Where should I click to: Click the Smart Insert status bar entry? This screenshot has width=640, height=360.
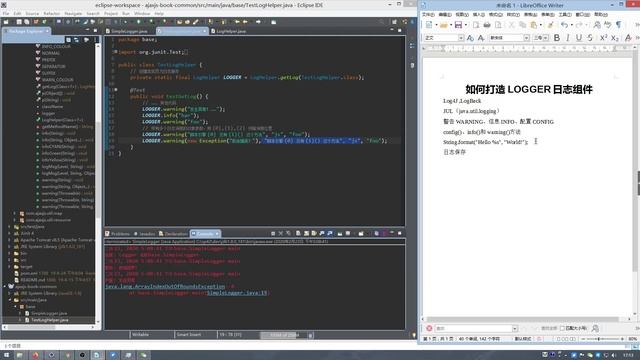coord(189,335)
